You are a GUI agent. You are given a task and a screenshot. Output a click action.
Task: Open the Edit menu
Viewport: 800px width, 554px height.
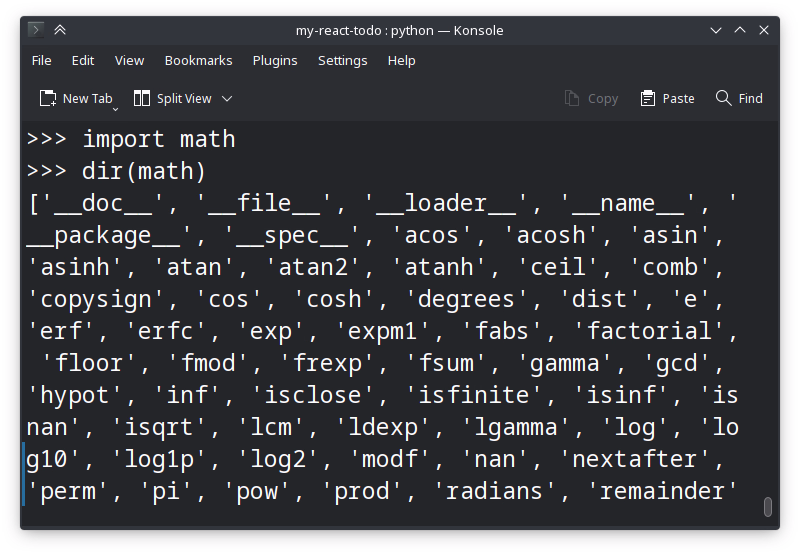(x=83, y=61)
